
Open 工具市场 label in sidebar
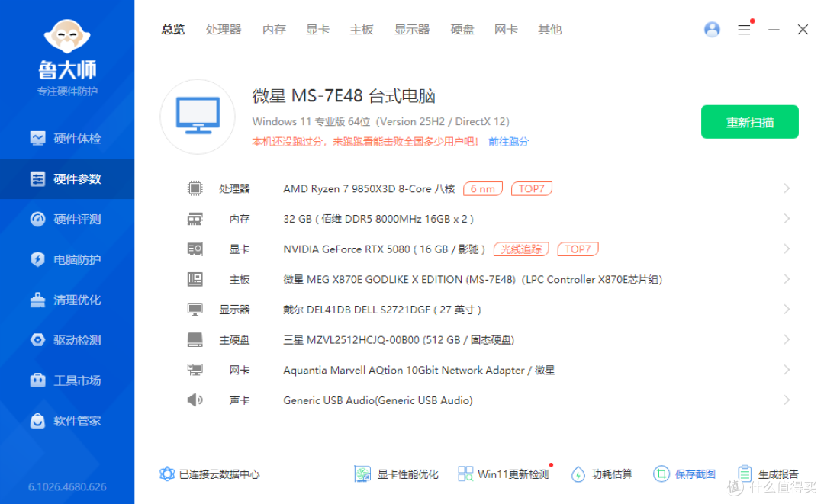(x=77, y=380)
